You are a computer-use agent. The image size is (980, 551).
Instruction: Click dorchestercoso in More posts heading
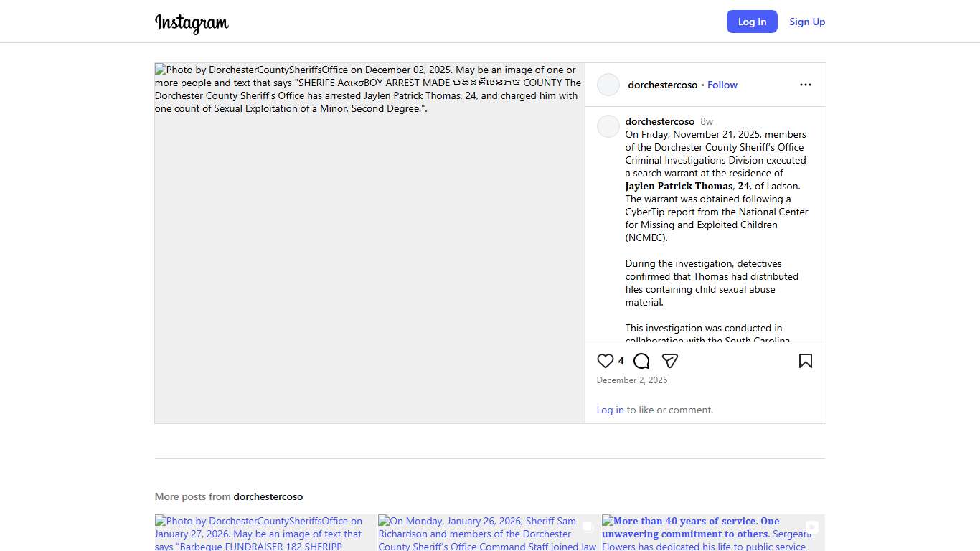pyautogui.click(x=268, y=496)
